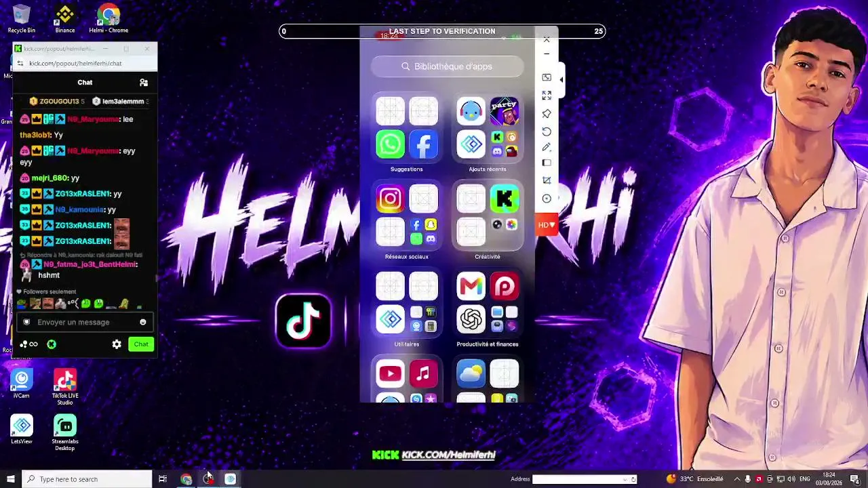Click username N9_fatma_jo3t_BentHelmi in chat
The image size is (868, 488).
(x=90, y=264)
